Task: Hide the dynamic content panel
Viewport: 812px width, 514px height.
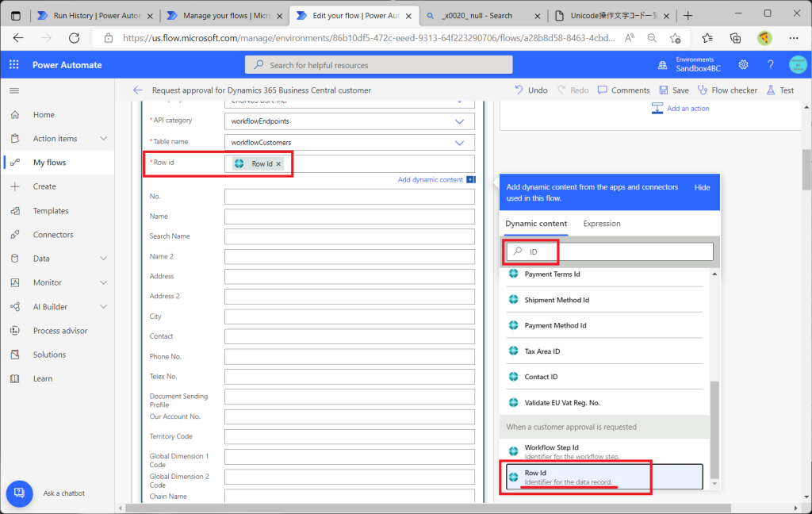Action: [703, 187]
